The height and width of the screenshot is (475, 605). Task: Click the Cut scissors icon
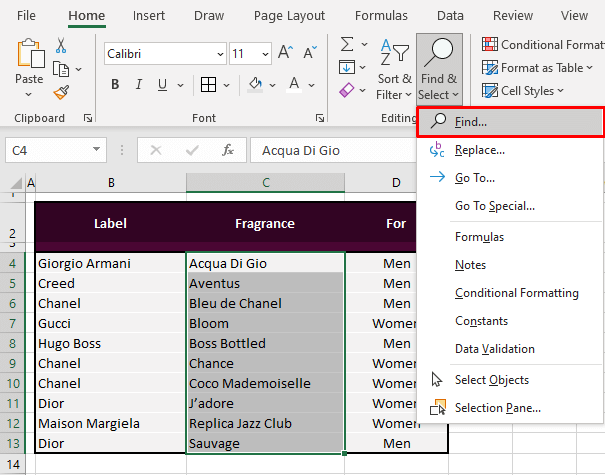click(61, 45)
